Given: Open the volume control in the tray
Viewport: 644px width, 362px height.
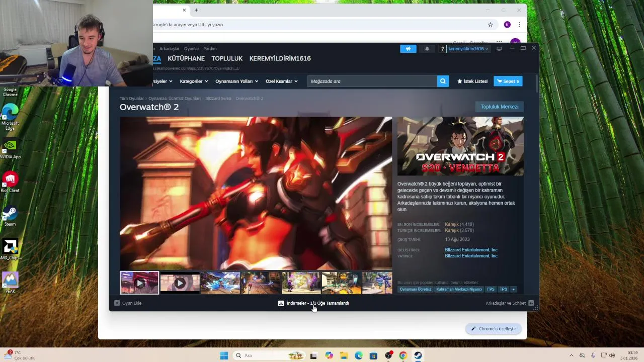Looking at the screenshot, I should point(612,355).
